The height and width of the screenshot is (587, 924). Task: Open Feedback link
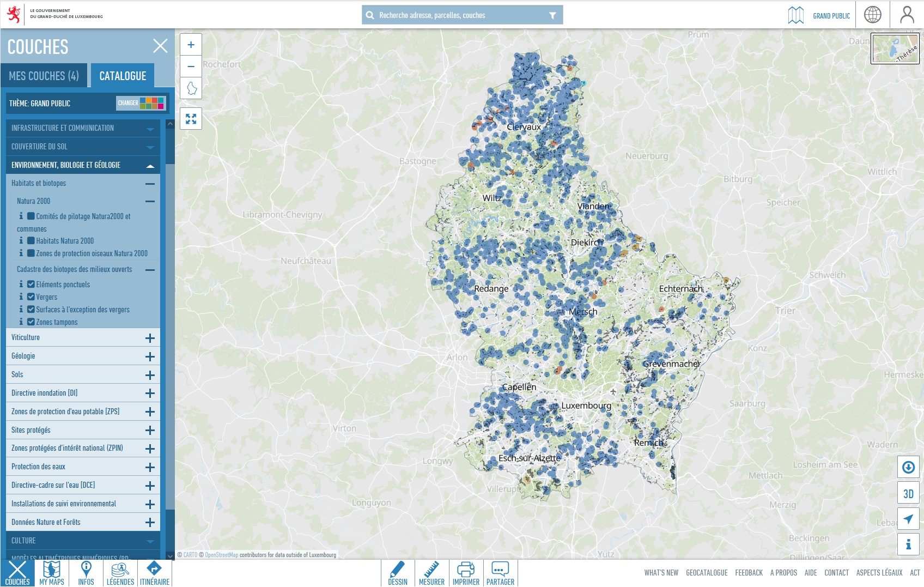(x=749, y=573)
